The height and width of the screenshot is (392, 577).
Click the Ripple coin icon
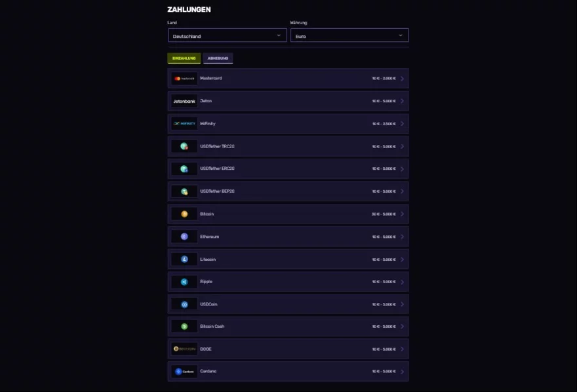click(x=184, y=282)
